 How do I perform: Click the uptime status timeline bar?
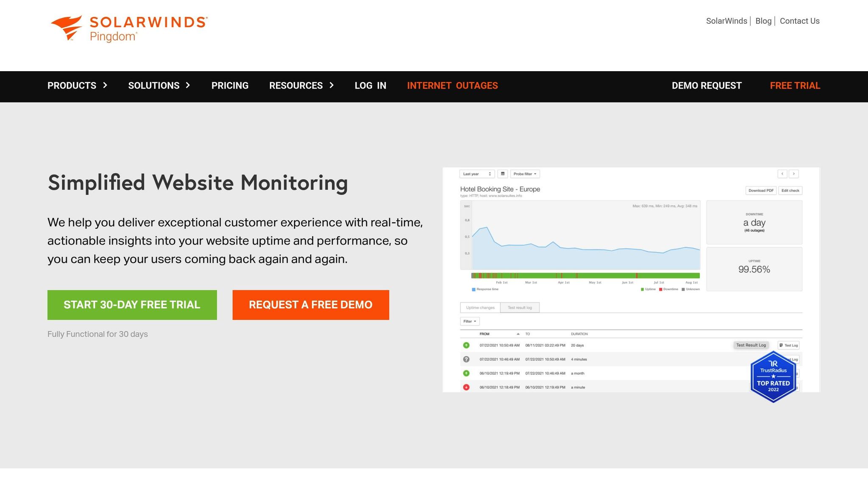[585, 276]
